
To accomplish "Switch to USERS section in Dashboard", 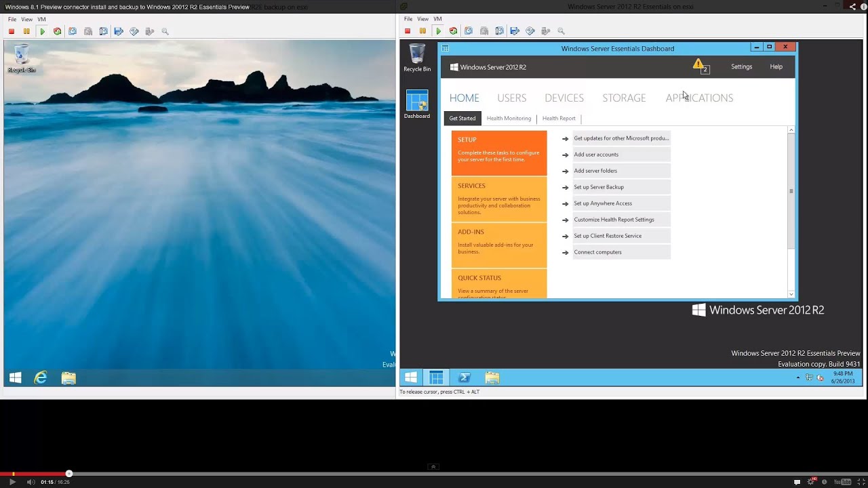I will coord(512,98).
